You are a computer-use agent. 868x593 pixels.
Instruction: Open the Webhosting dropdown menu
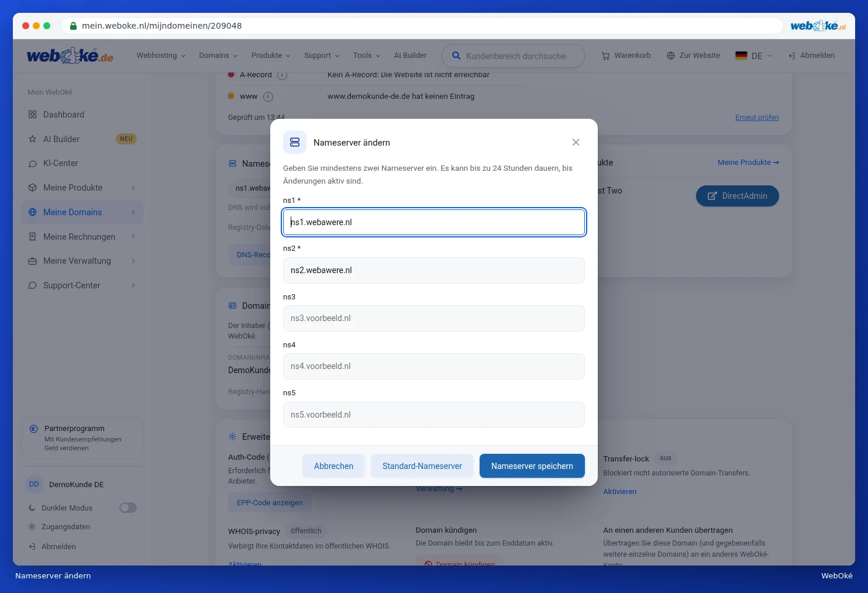[x=161, y=56]
